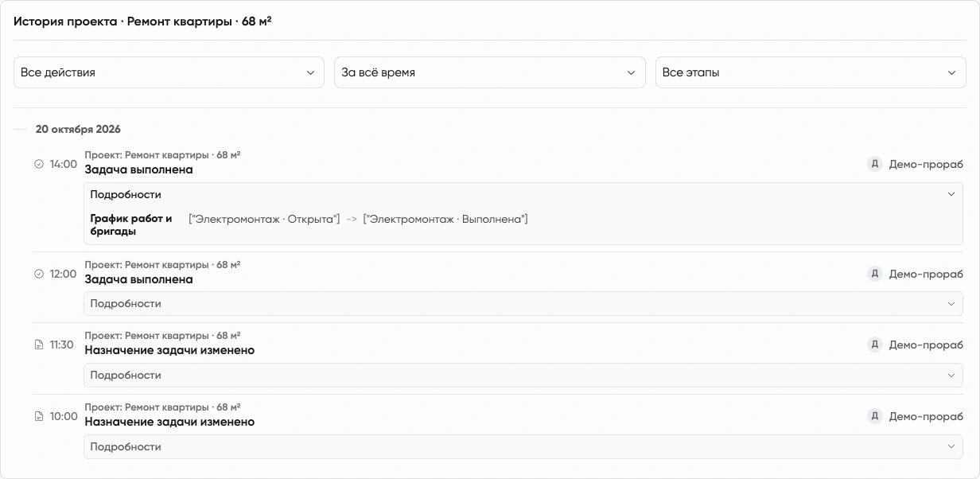Click the value "Электромонтаж · Открыта"
Screen dimensions: 980x479
point(264,219)
